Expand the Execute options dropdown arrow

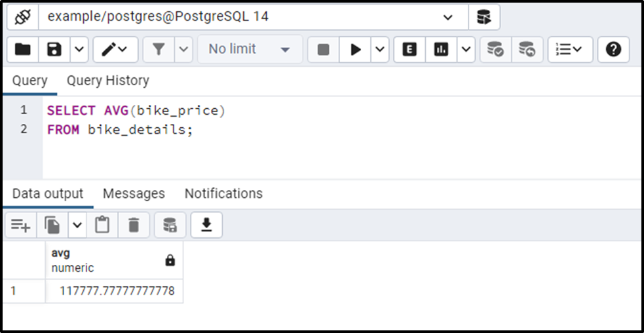coord(380,49)
